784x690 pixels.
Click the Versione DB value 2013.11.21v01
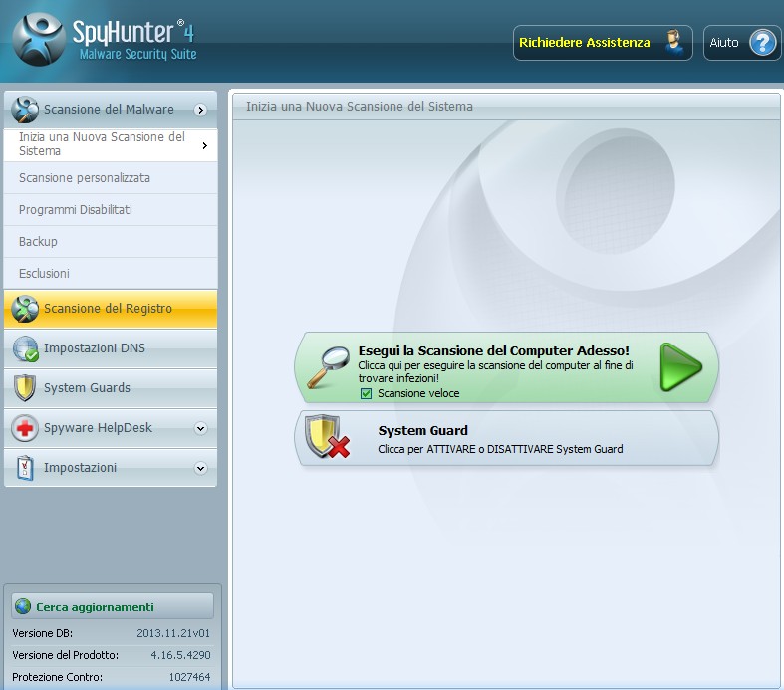173,633
